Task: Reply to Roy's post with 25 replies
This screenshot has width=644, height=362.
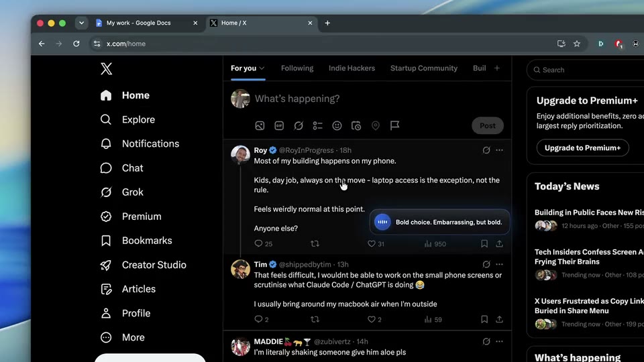Action: point(263,244)
